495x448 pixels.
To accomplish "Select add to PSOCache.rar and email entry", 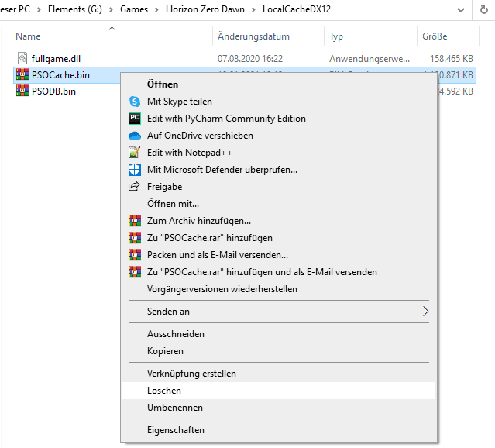I will pos(279,272).
